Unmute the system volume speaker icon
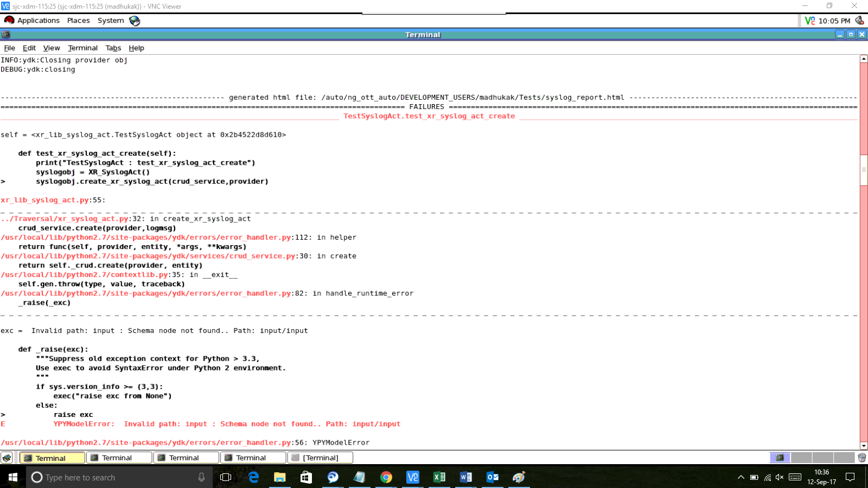The image size is (868, 488). (x=780, y=477)
